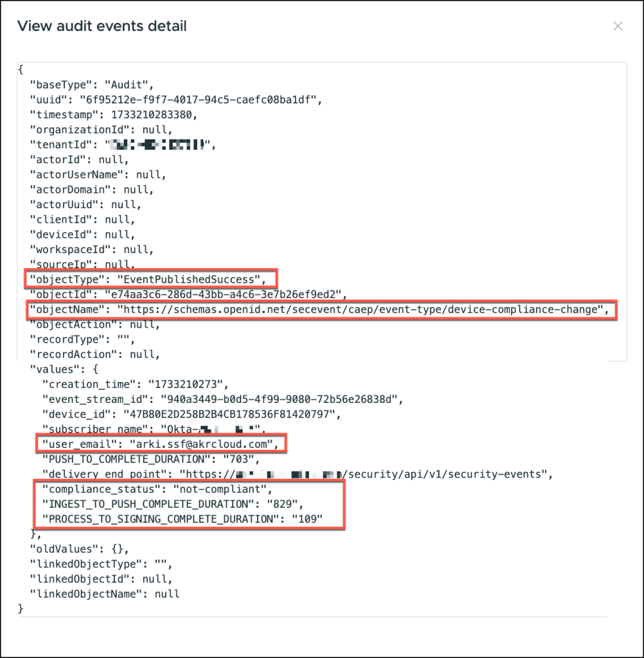Click the device-compliance-change objectName URL
The image size is (644, 658).
[x=362, y=310]
